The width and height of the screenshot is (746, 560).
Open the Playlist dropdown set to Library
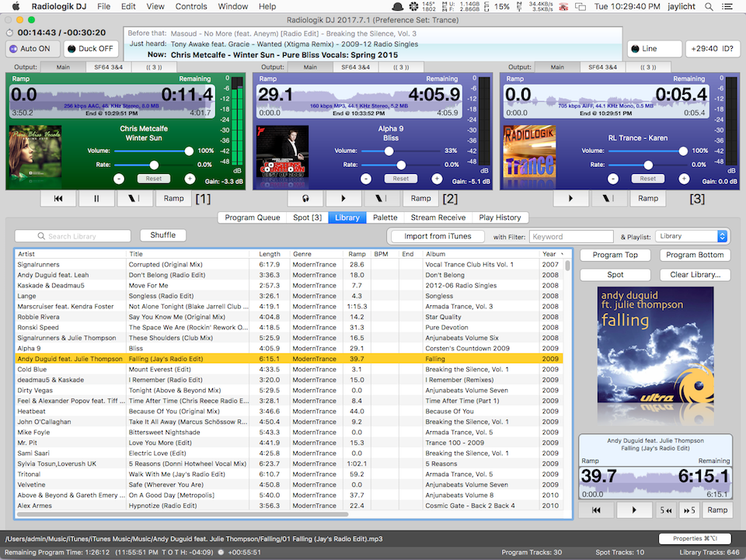[x=691, y=236]
